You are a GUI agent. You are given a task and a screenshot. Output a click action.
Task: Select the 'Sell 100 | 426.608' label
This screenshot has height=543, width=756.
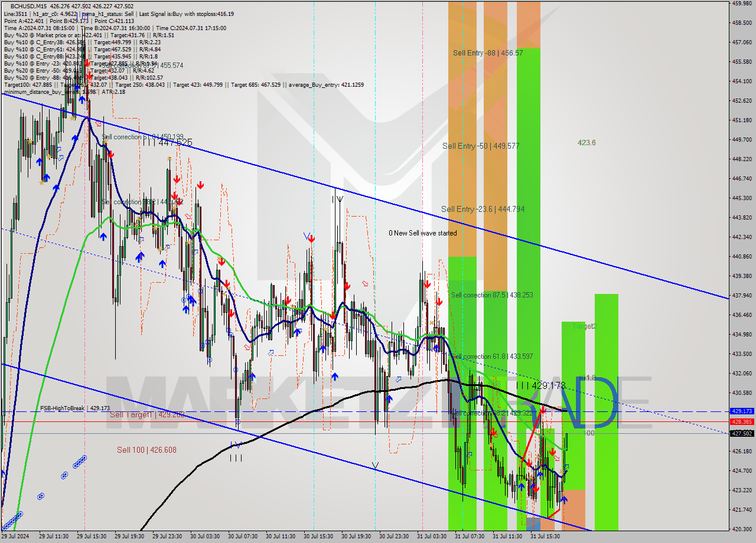coord(146,450)
